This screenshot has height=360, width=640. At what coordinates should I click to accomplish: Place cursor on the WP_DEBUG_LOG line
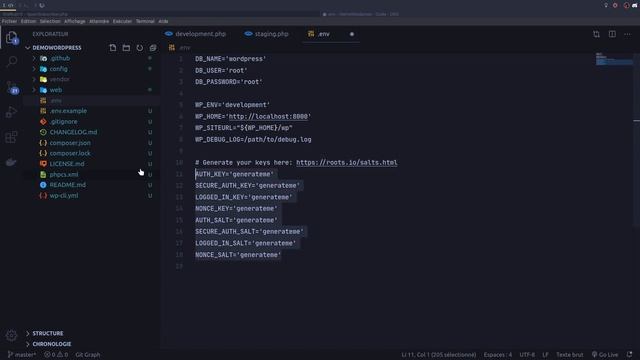[253, 140]
